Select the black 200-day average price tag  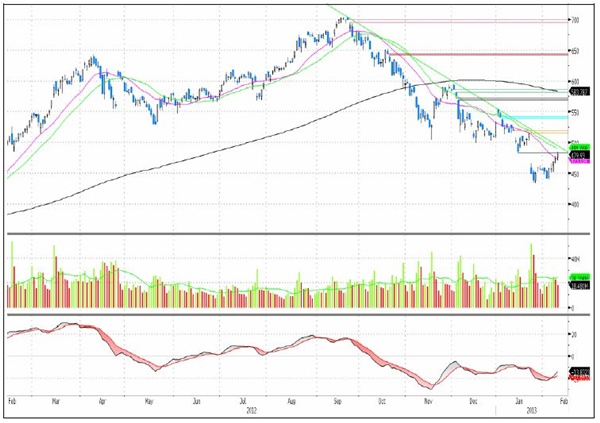577,92
